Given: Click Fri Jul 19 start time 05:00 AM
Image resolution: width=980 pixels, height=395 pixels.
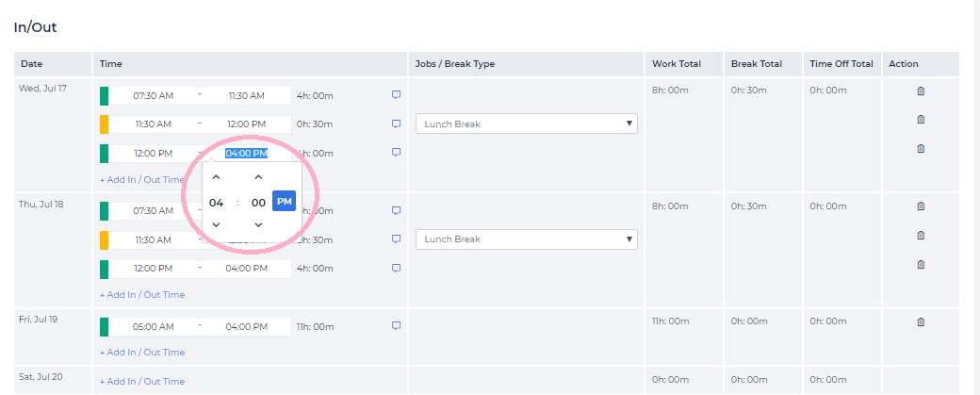Looking at the screenshot, I should (154, 327).
